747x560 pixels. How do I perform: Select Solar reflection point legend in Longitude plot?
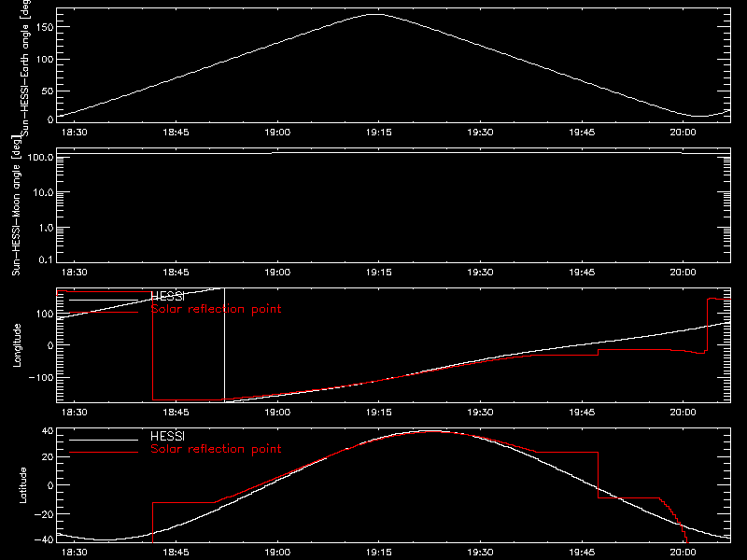pos(217,309)
